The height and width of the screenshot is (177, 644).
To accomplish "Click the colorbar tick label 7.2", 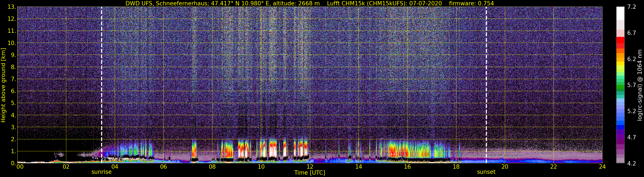I will (632, 7).
